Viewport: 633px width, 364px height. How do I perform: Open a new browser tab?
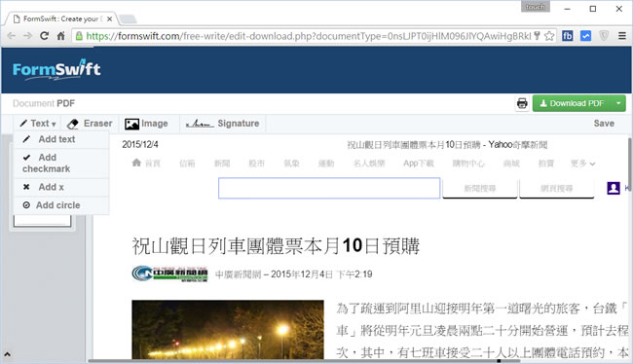point(128,18)
